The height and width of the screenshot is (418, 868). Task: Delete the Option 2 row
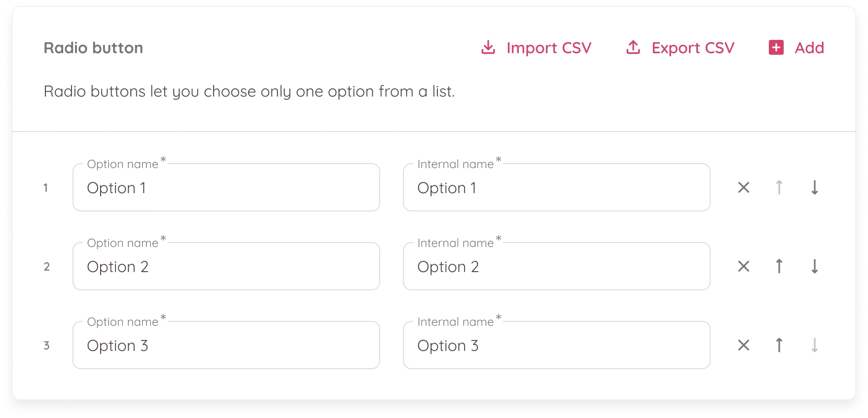744,266
